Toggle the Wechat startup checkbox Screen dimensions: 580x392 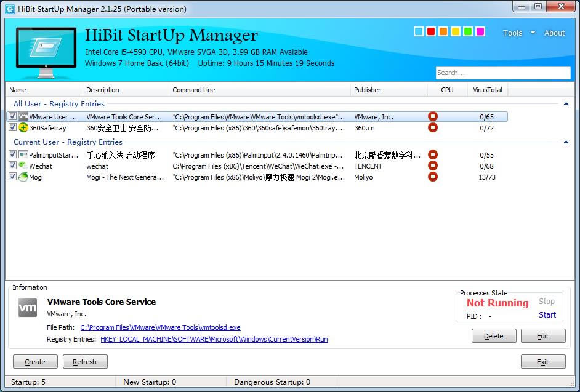(x=12, y=166)
